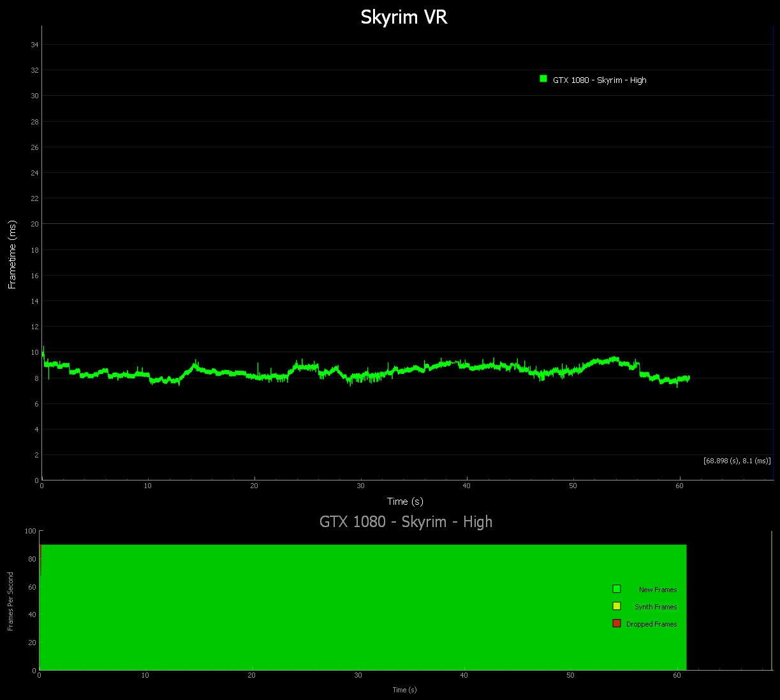
Task: Click the New Frames green legend swatch
Action: coord(617,589)
